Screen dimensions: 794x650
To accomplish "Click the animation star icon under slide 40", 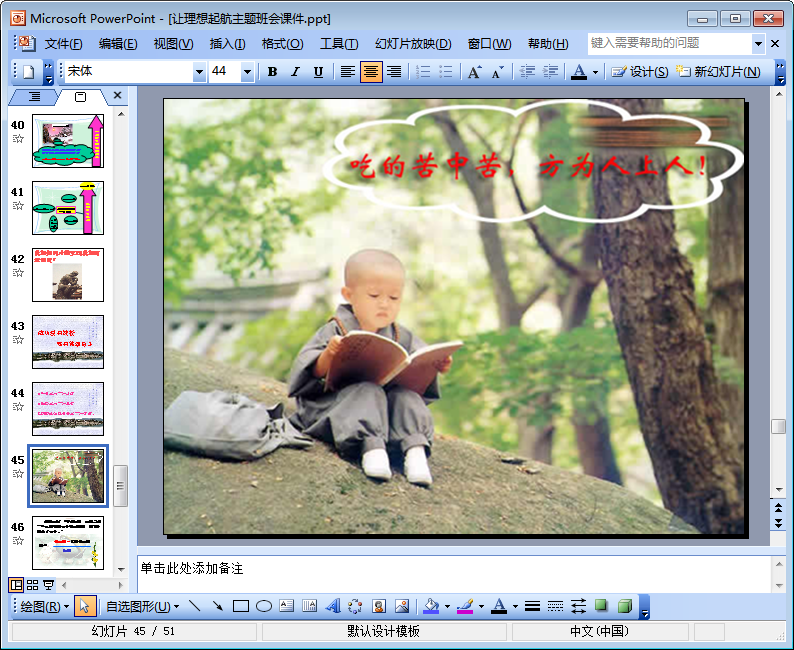I will click(x=18, y=139).
